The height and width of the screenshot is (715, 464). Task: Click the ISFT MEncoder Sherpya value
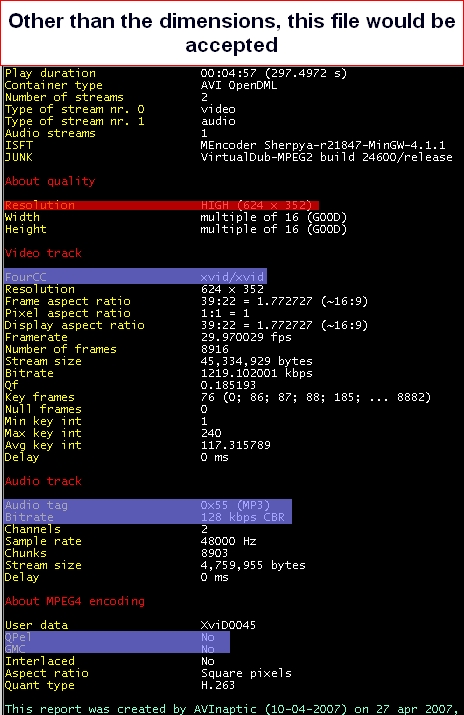tap(323, 145)
